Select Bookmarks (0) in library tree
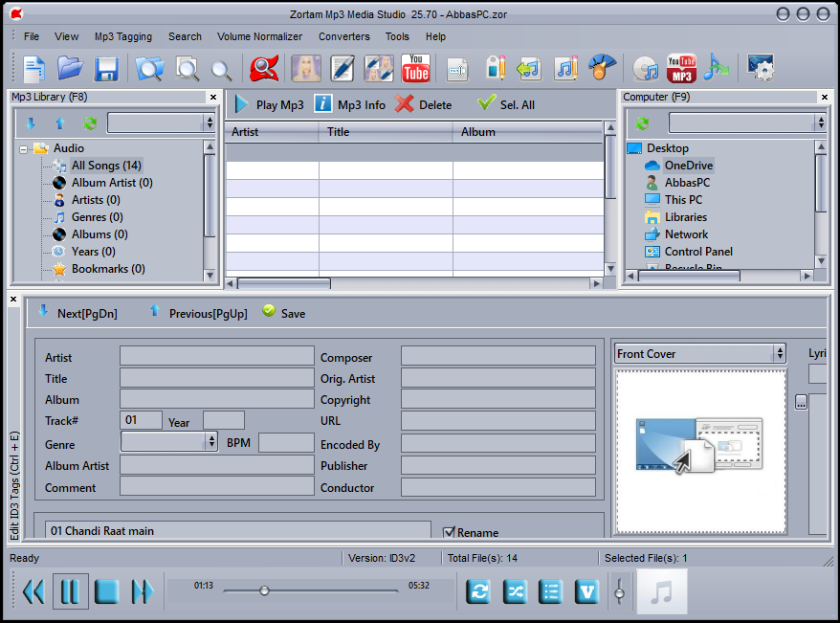840x623 pixels. coord(108,268)
